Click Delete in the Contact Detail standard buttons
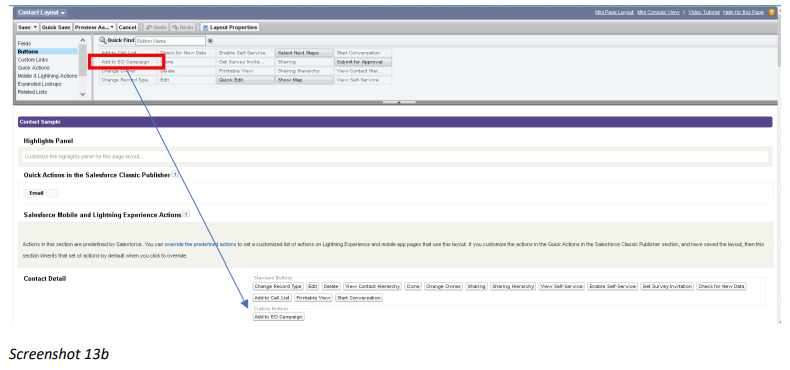 (x=331, y=286)
